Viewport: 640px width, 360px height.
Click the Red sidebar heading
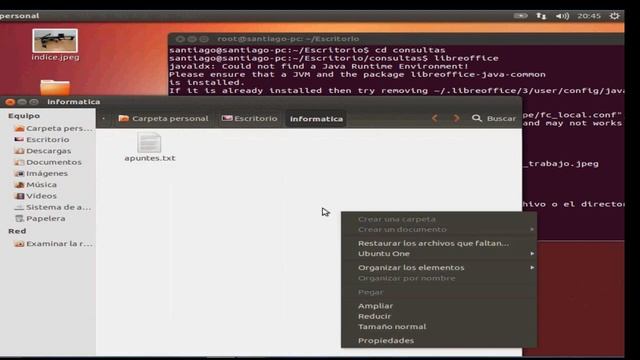[17, 231]
